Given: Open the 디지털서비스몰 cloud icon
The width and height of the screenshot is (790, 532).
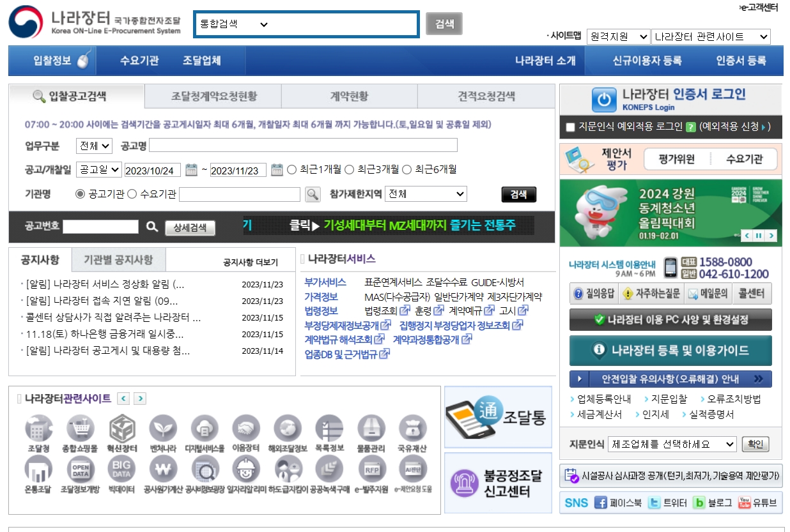Looking at the screenshot, I should click(x=205, y=429).
